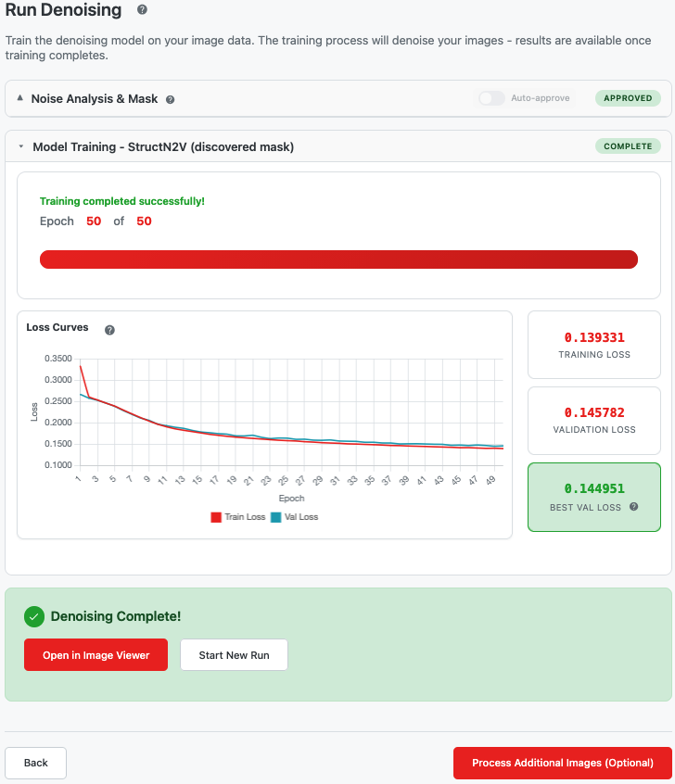675x784 pixels.
Task: Collapse the Model Training section arrow
Action: [x=21, y=146]
